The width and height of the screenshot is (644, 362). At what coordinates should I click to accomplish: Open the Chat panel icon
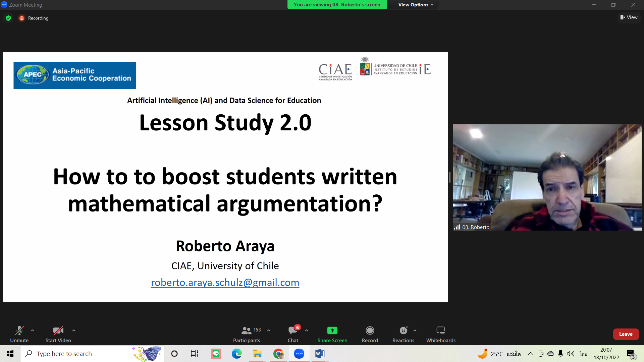pos(292,331)
